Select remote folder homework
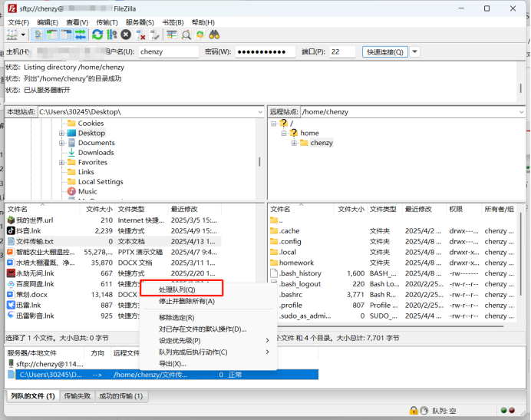Screen dimensions: 531x420 coord(296,263)
